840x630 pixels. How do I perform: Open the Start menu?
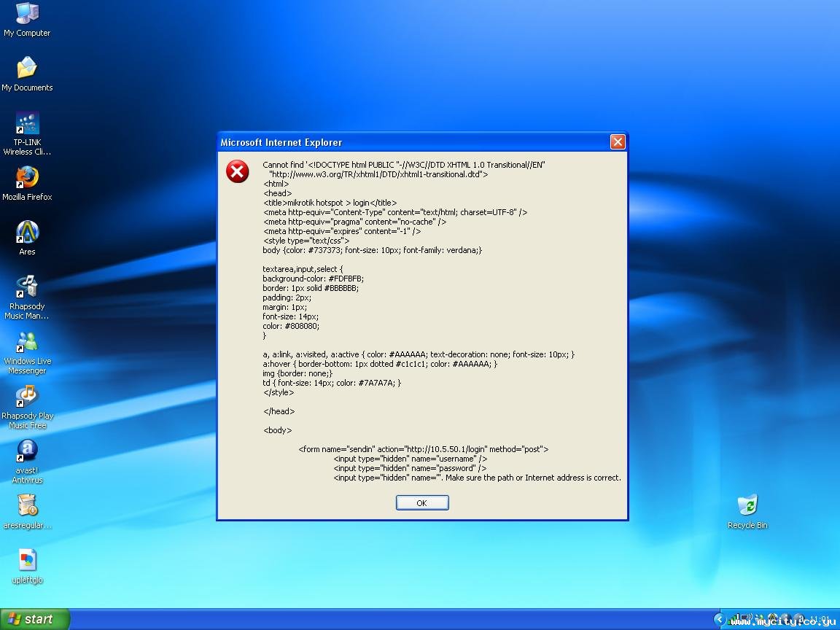[x=35, y=619]
